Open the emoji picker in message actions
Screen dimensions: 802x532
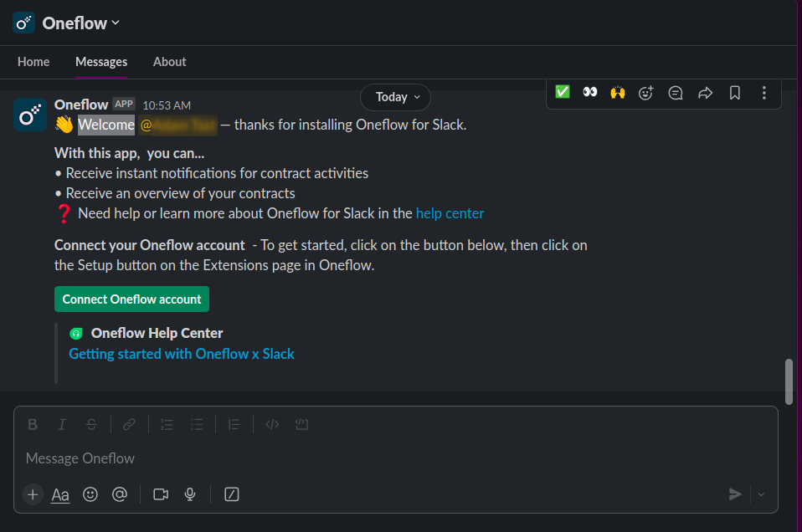point(645,93)
